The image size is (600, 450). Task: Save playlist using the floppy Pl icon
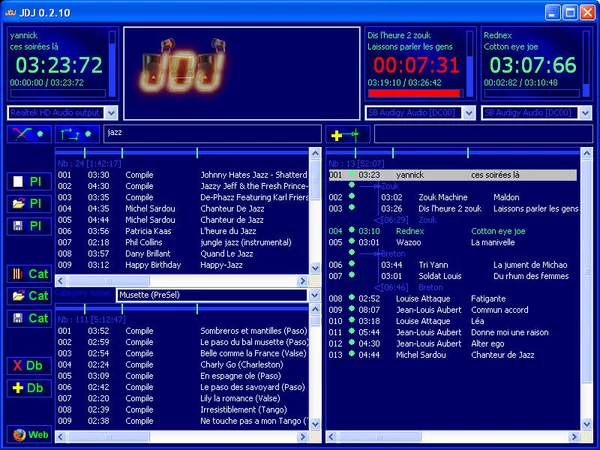pyautogui.click(x=29, y=226)
